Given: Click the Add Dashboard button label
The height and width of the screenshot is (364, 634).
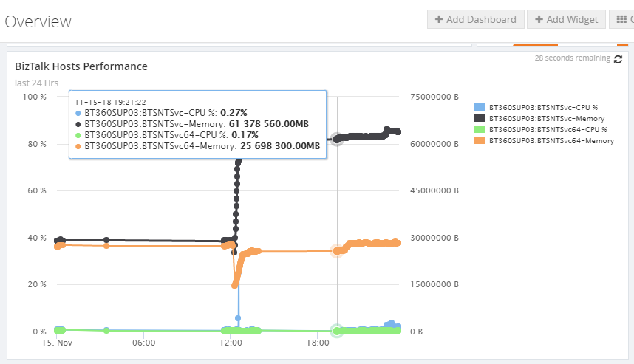Looking at the screenshot, I should click(480, 19).
